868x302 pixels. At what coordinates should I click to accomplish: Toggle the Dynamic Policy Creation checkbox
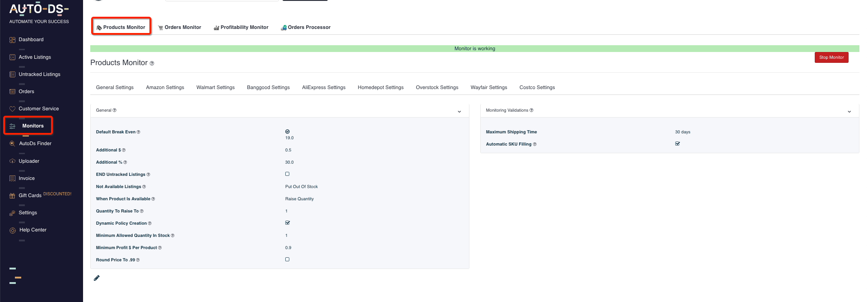288,223
